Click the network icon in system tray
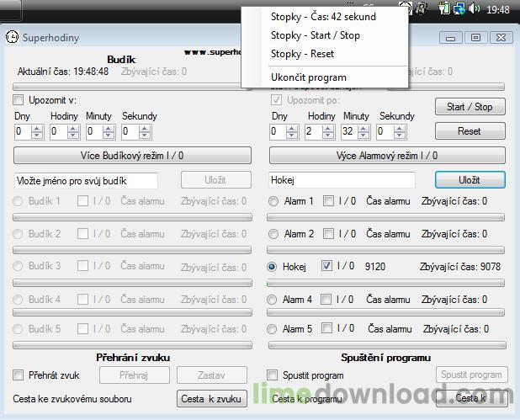The width and height of the screenshot is (520, 420). point(459,9)
